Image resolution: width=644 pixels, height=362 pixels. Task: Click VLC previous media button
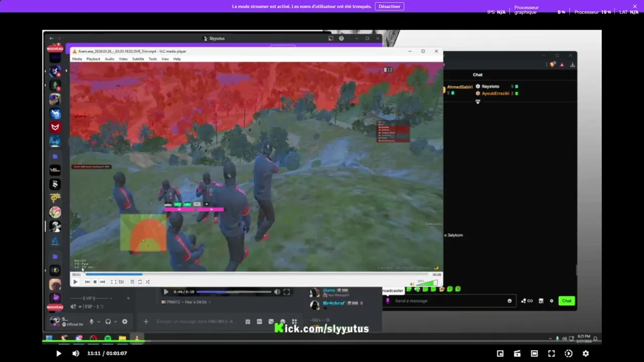point(87,282)
